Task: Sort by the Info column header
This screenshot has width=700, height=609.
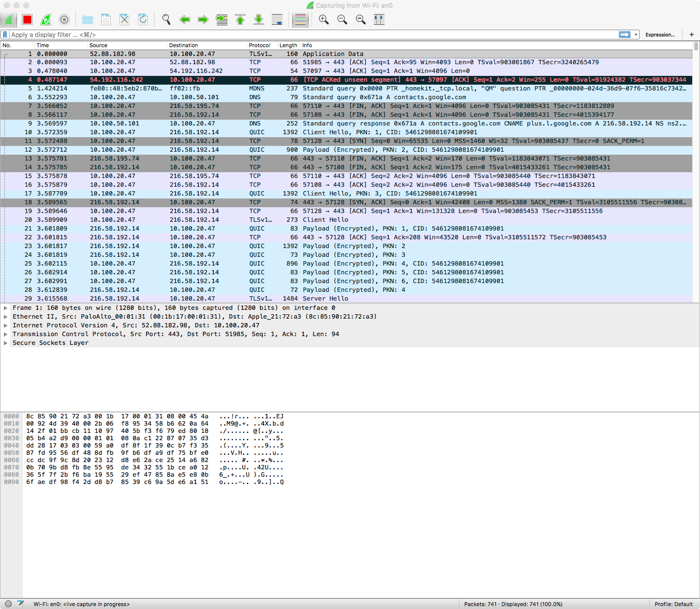Action: [x=496, y=45]
